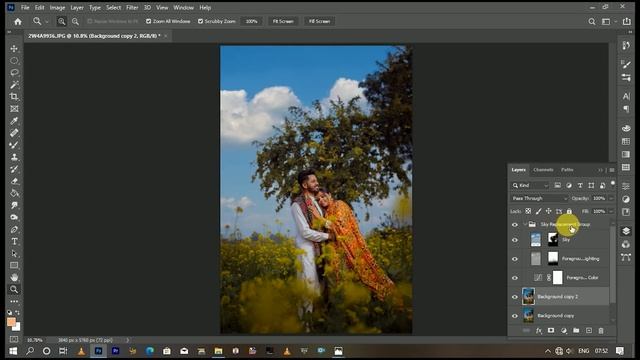Click the 100% zoom button
640x360 pixels.
point(251,21)
